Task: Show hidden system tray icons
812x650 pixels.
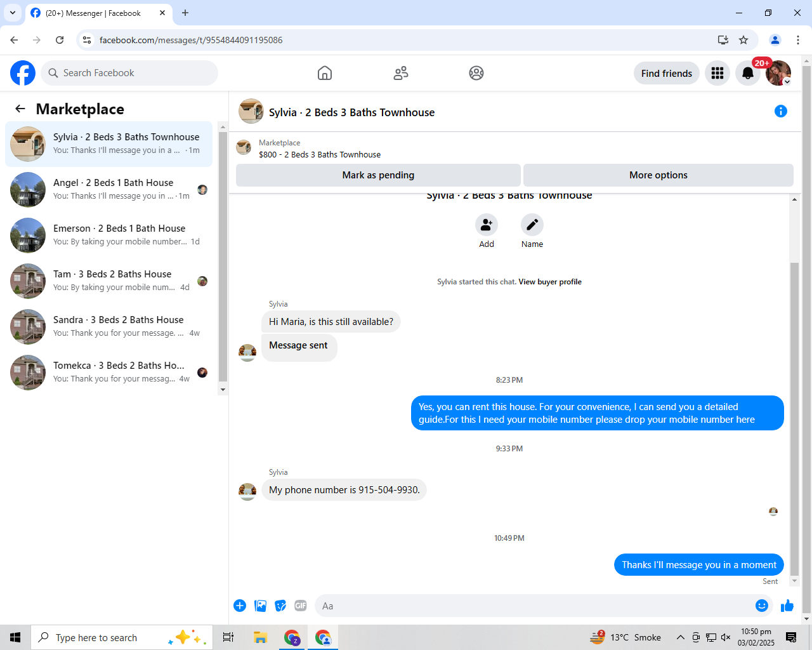Action: 680,637
